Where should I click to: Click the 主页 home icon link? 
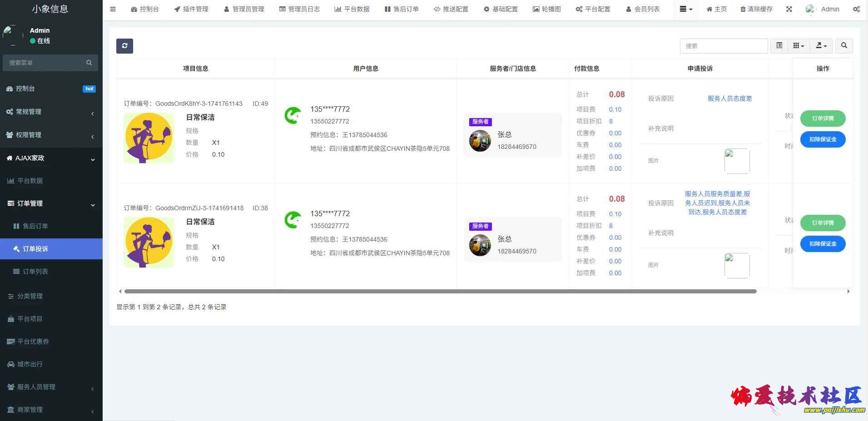click(x=716, y=9)
